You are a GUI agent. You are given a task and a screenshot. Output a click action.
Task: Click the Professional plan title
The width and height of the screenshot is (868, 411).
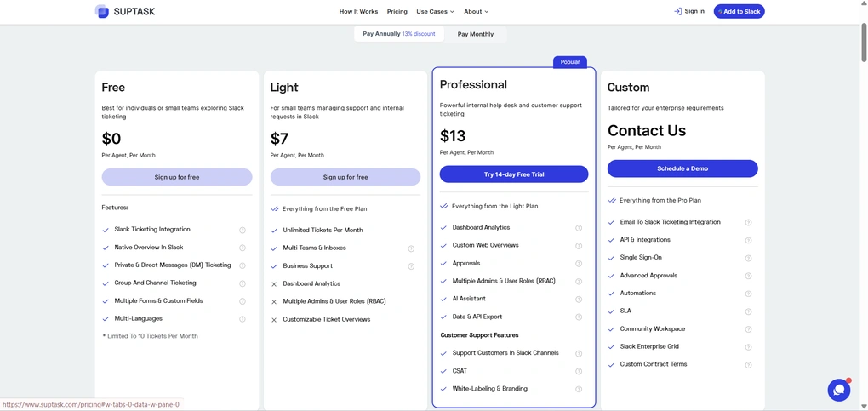[x=473, y=85]
